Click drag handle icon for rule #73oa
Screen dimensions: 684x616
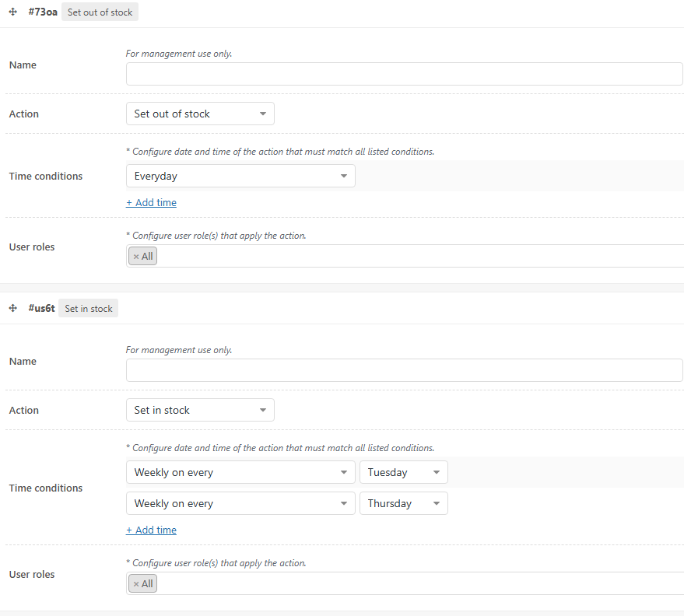click(13, 12)
